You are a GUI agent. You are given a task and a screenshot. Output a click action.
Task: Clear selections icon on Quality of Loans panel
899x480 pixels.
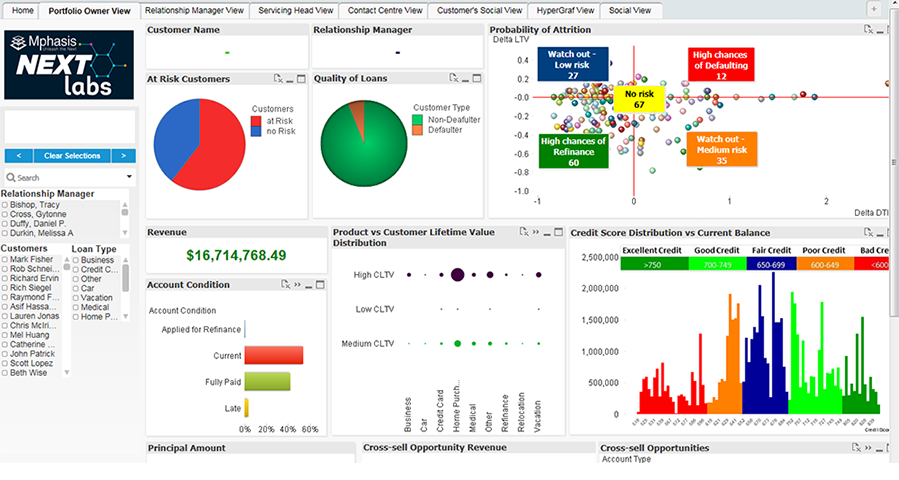coord(454,78)
